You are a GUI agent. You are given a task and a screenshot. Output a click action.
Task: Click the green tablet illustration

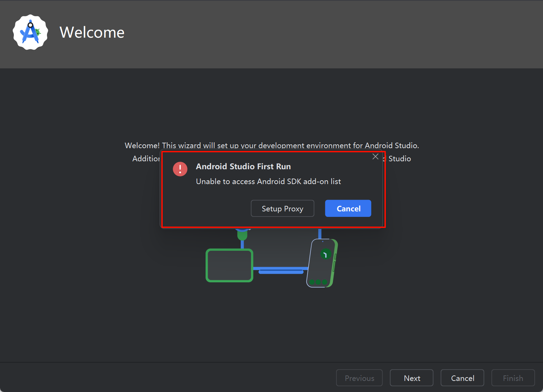coord(229,265)
